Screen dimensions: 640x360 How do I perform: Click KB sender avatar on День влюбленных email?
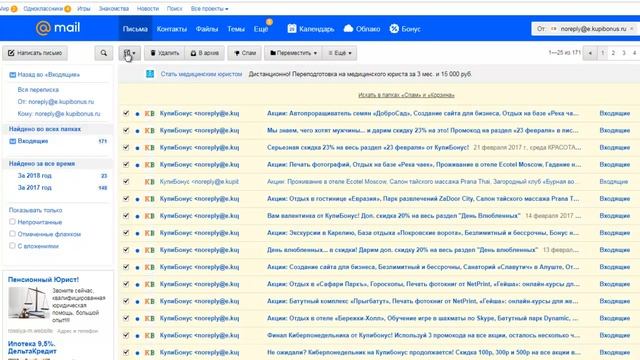coord(149,250)
